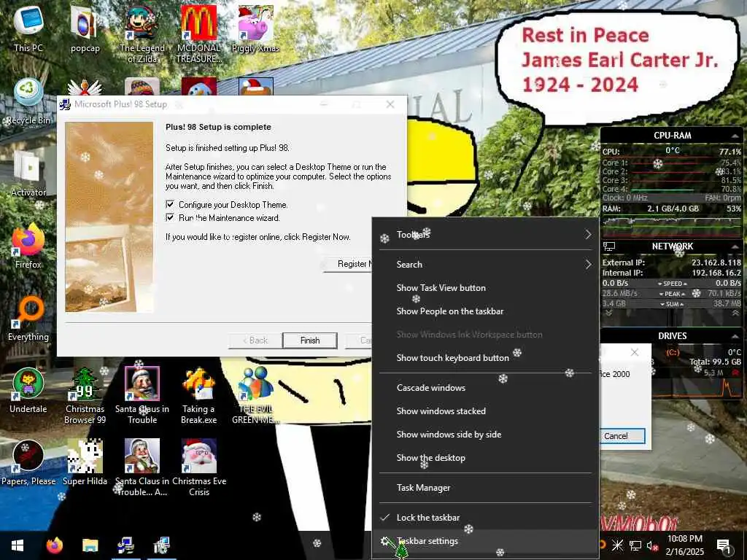Select Santa Claus in Trouble icon
This screenshot has width=747, height=560.
pos(142,395)
